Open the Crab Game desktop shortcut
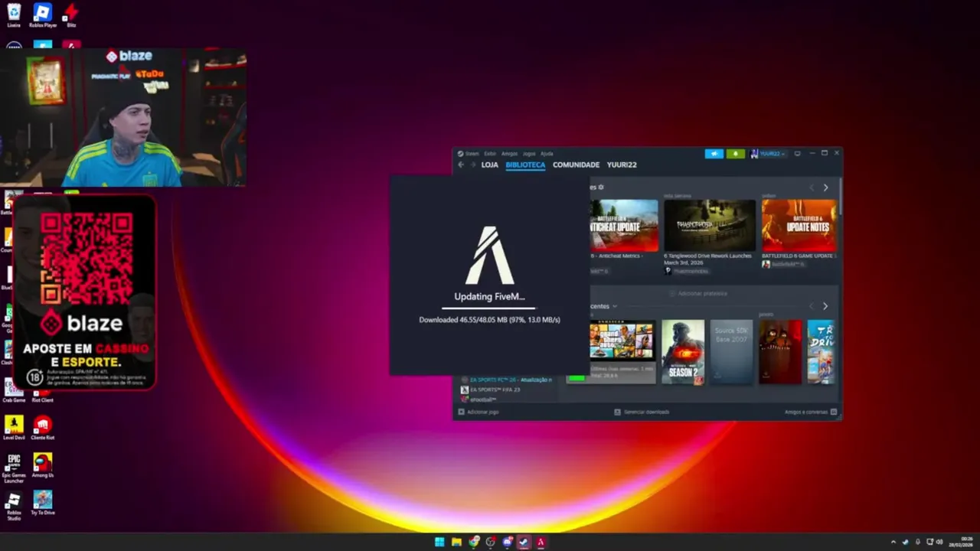 14,390
